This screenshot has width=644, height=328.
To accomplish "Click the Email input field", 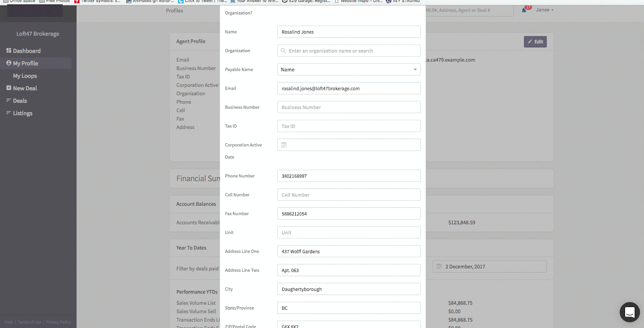I will [x=349, y=88].
